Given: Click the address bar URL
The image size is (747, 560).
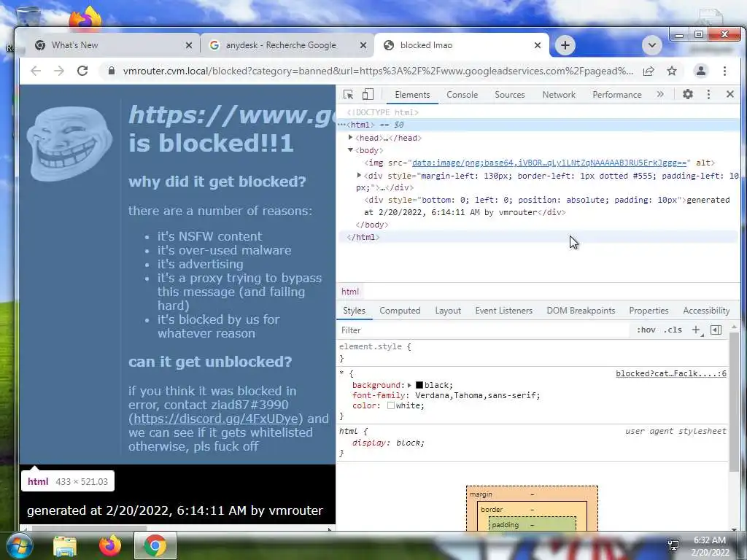Looking at the screenshot, I should point(379,71).
